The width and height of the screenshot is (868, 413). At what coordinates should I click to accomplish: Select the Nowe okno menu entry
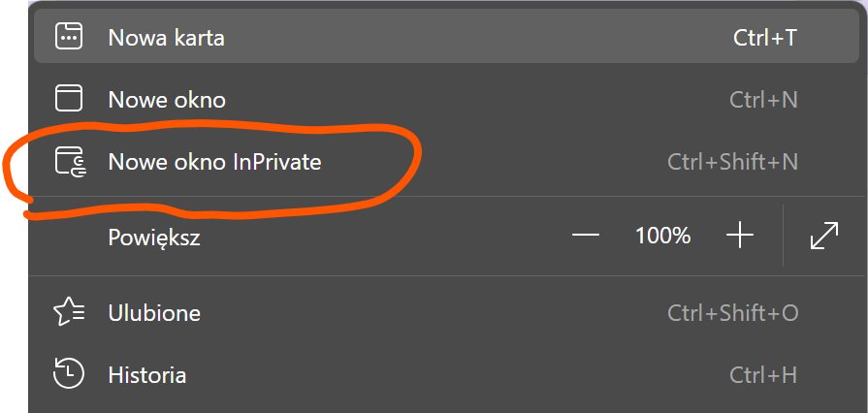tap(167, 99)
